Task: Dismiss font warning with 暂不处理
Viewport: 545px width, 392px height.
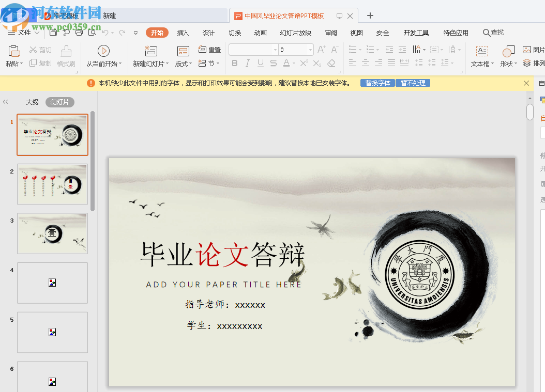Action: [x=413, y=83]
